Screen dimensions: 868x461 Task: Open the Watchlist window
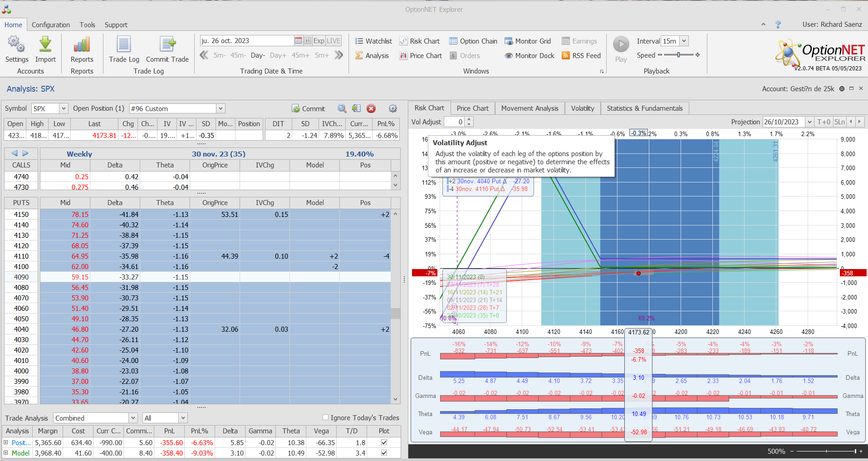pos(373,41)
